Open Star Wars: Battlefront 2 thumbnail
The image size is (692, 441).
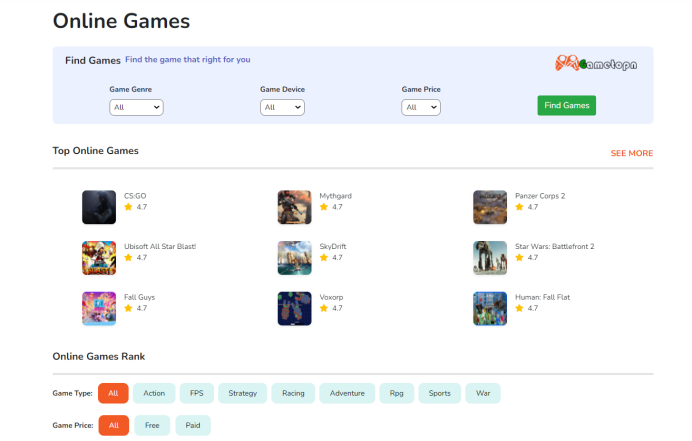pos(490,258)
